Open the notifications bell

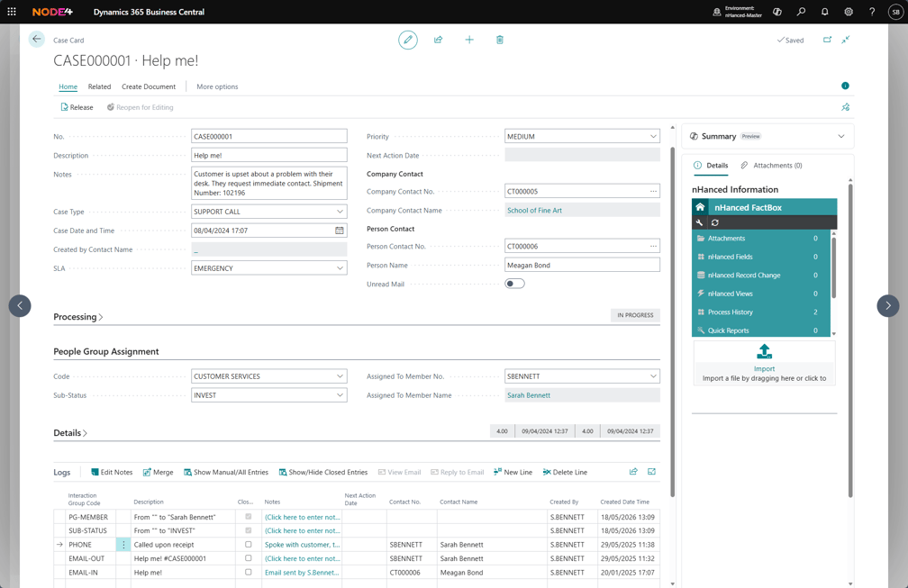(824, 12)
